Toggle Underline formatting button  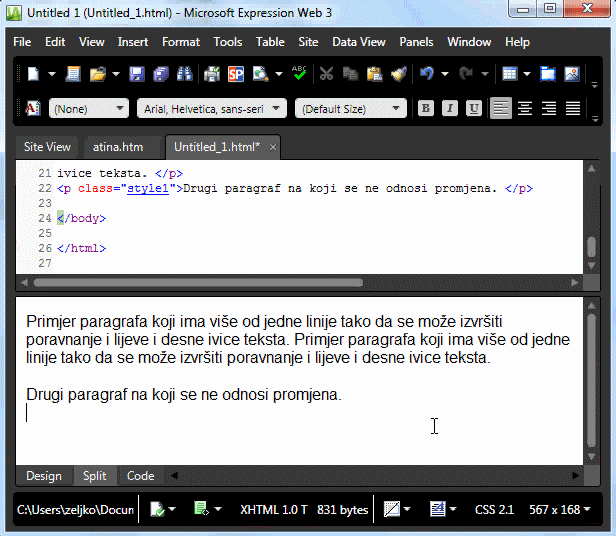474,108
